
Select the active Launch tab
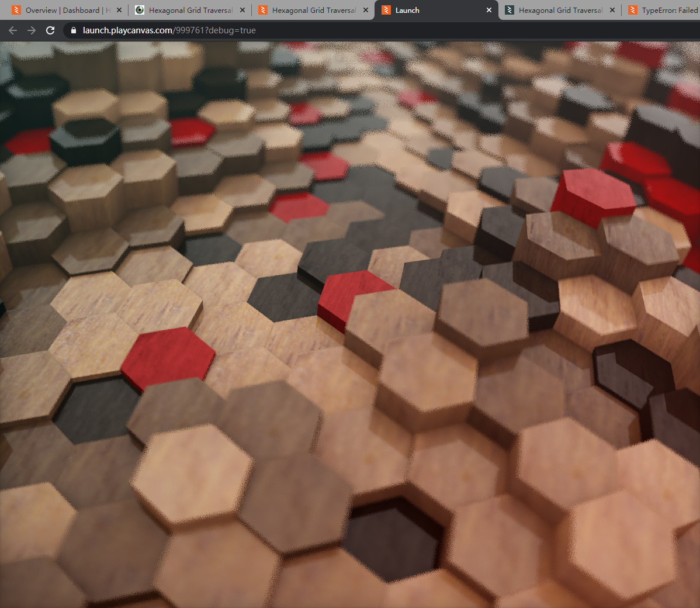[432, 10]
